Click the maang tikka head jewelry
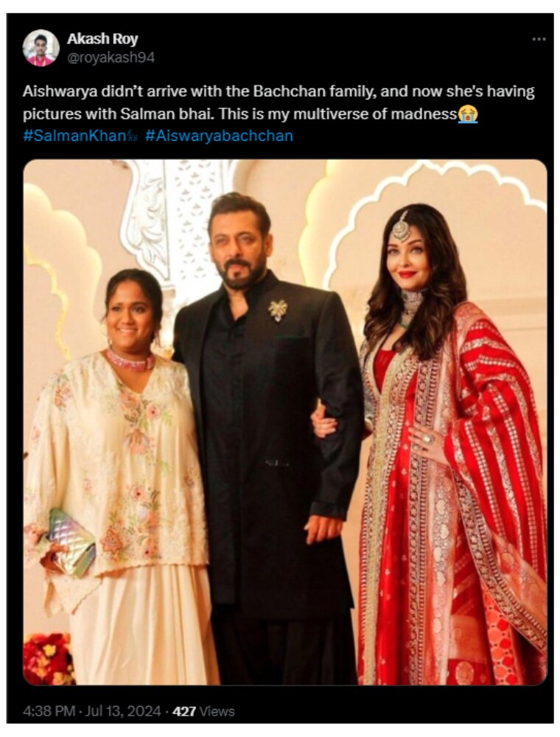The width and height of the screenshot is (560, 737). tap(402, 226)
